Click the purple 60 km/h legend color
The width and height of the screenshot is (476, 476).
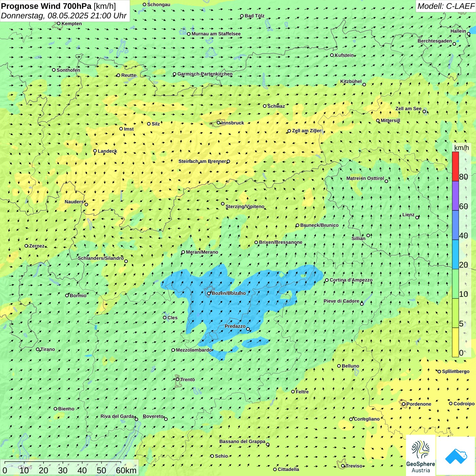[x=455, y=196]
